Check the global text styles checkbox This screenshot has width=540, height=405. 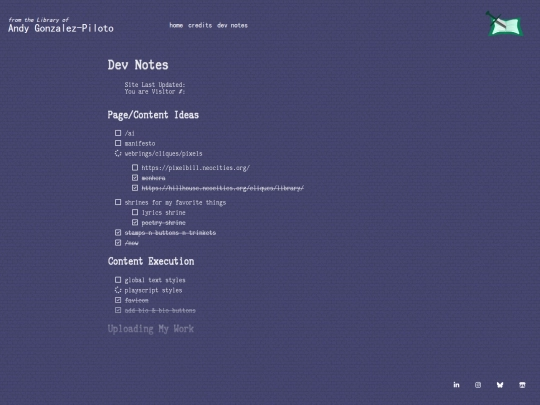pyautogui.click(x=118, y=280)
